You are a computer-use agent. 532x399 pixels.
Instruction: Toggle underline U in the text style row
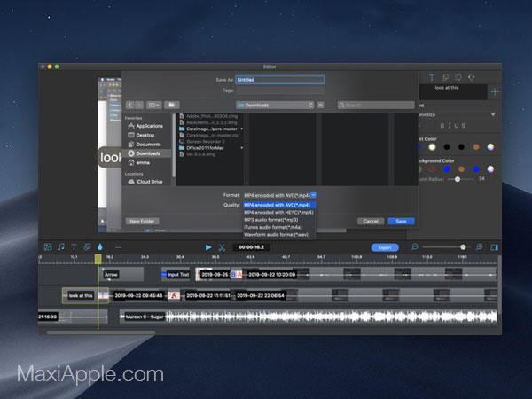pos(457,126)
